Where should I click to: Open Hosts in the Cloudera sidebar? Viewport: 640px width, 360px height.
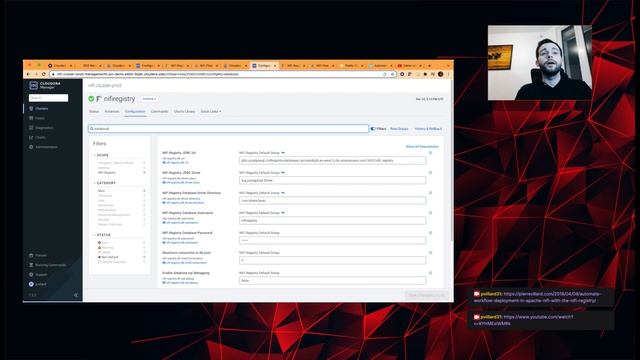pos(37,118)
